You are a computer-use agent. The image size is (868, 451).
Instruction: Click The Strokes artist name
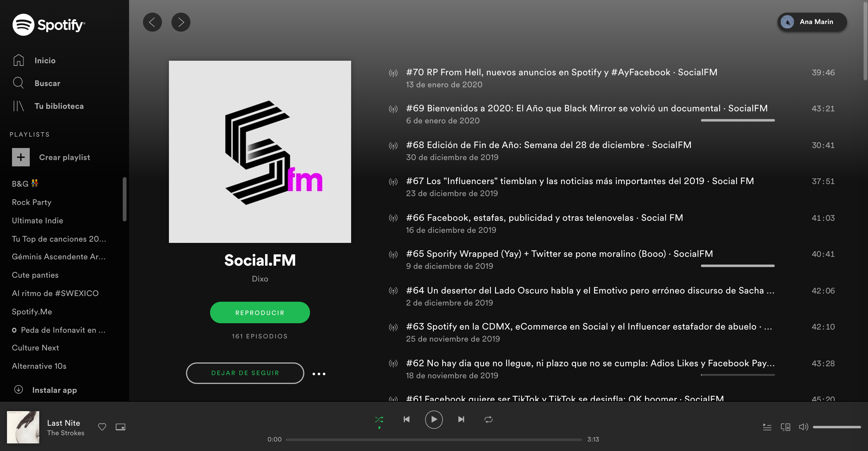point(66,433)
